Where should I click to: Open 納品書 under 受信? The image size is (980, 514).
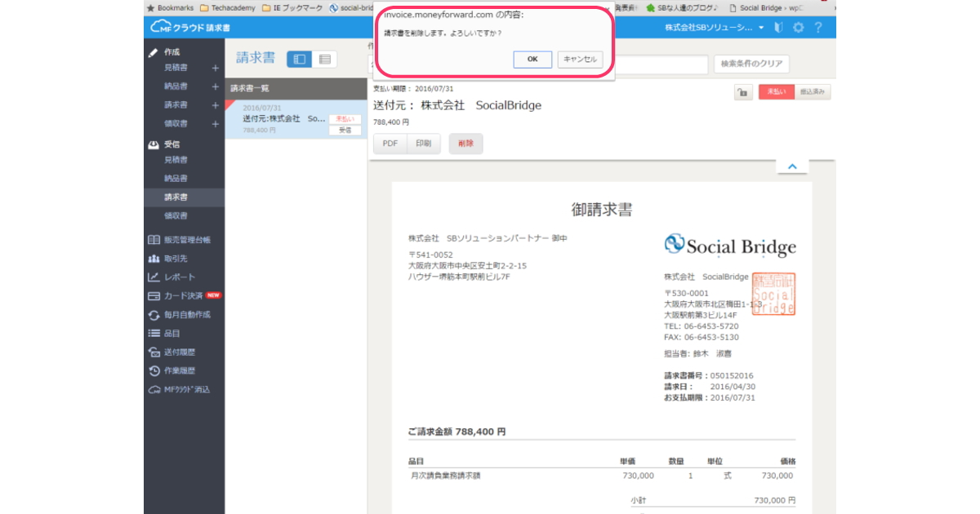click(x=176, y=179)
